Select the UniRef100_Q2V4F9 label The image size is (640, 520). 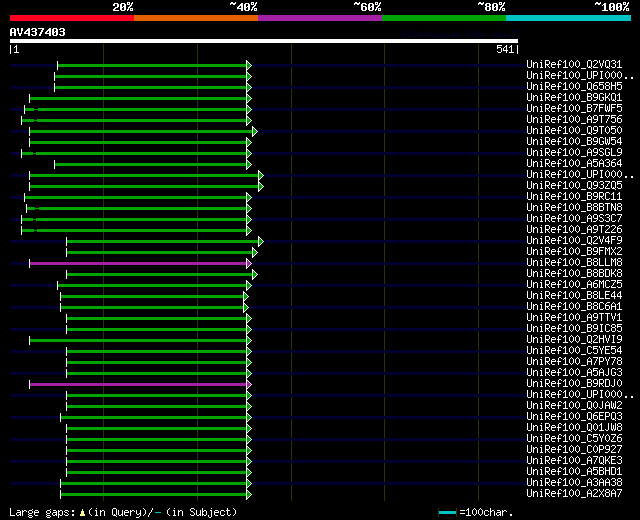click(574, 240)
